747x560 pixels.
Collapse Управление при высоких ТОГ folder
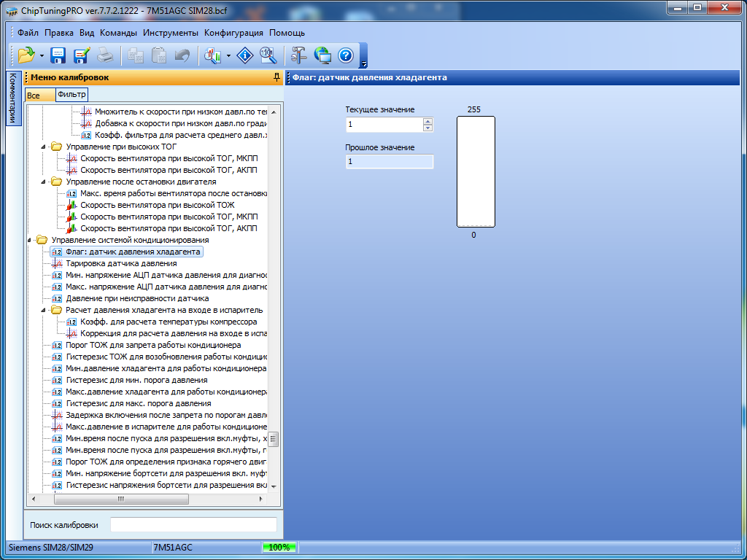coord(44,147)
